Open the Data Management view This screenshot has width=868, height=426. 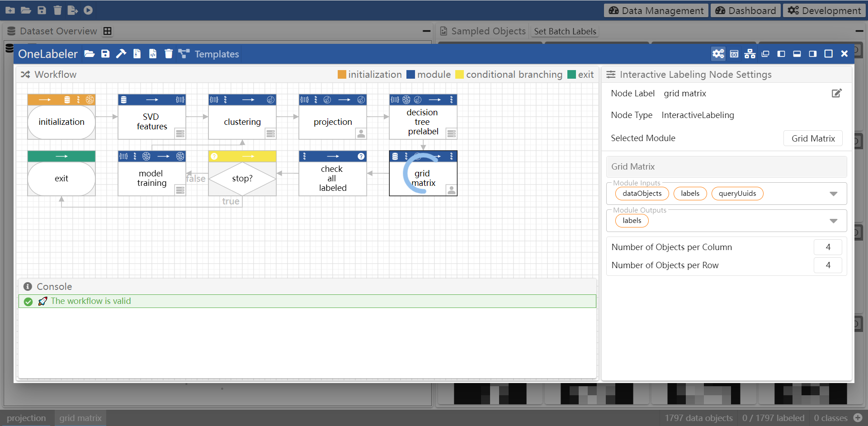[656, 10]
